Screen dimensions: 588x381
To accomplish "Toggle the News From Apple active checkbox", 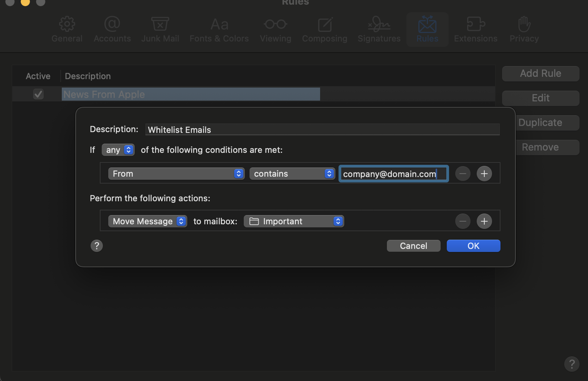I will [38, 94].
